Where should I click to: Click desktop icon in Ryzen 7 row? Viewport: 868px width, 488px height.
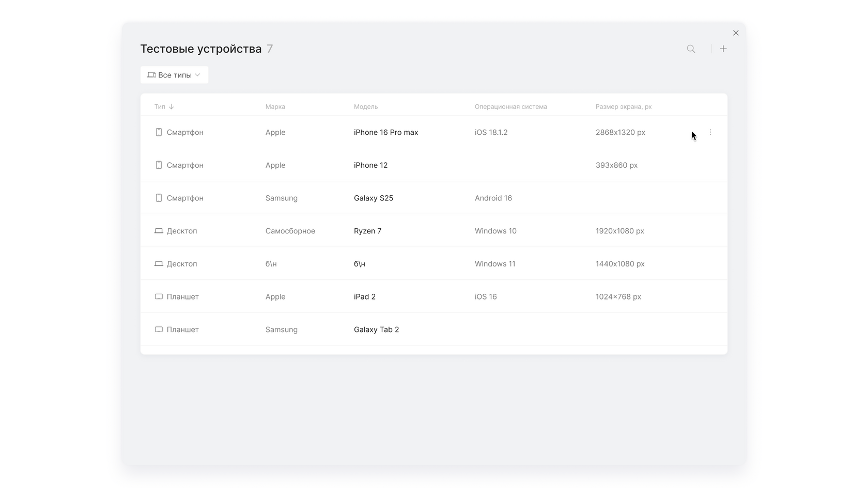pos(159,231)
